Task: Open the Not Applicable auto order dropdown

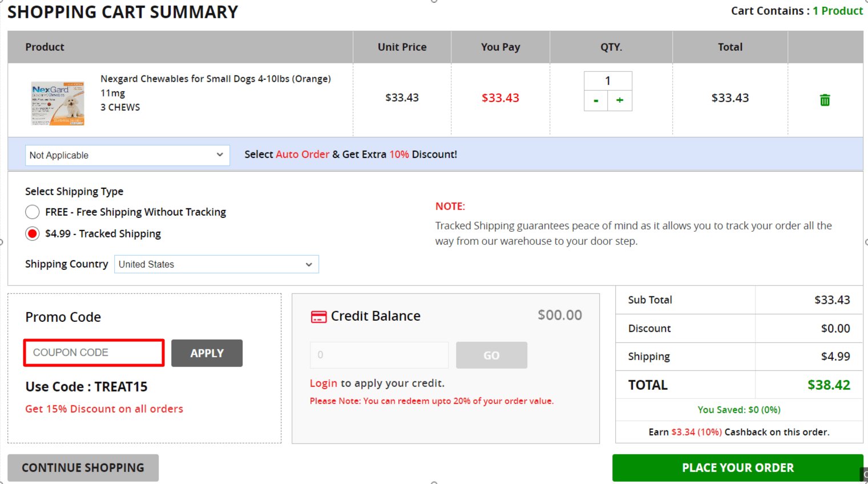Action: click(x=127, y=155)
